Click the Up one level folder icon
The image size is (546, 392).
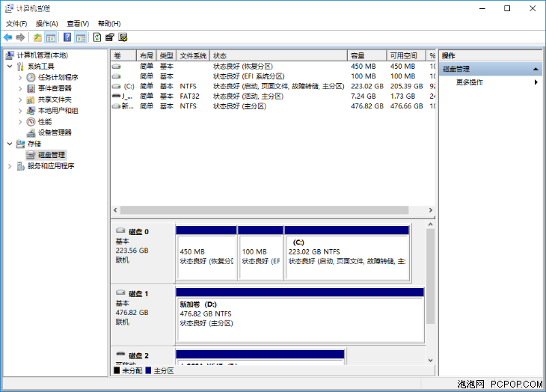[x=37, y=37]
